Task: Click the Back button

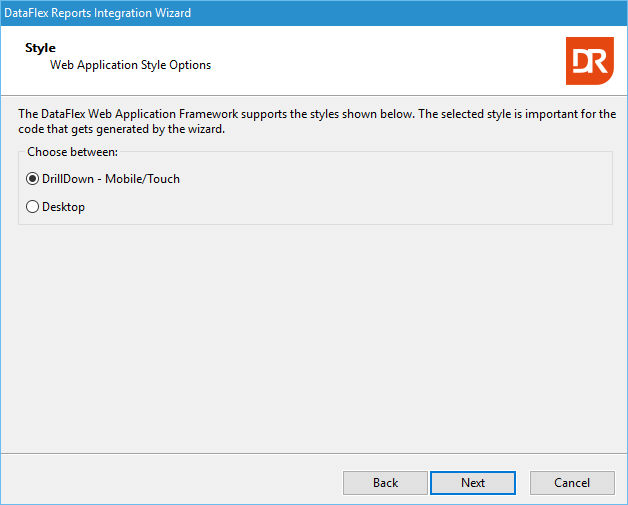Action: [385, 483]
